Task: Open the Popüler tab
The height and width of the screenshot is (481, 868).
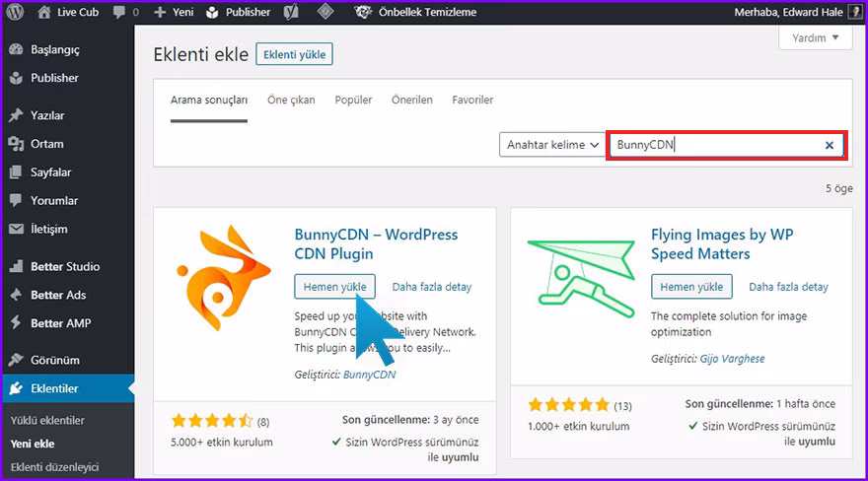Action: tap(353, 101)
